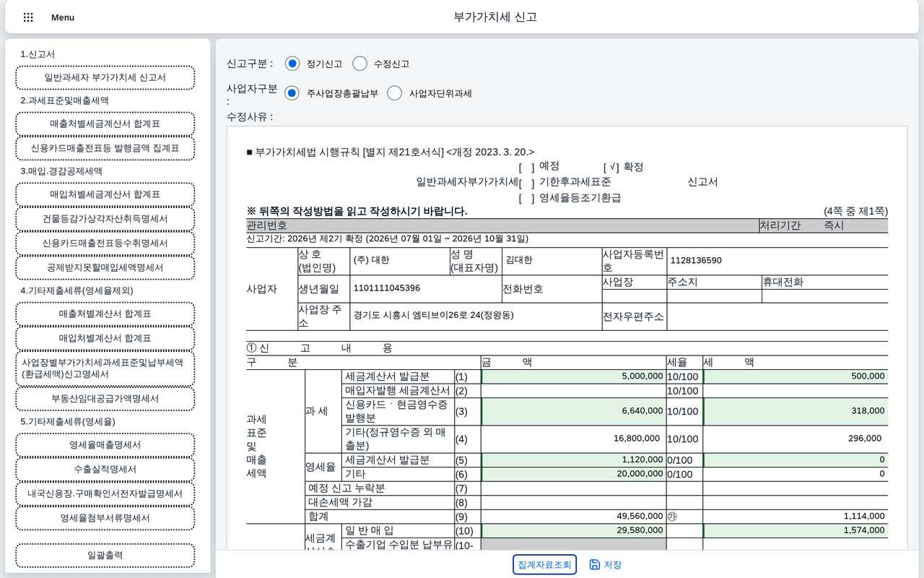This screenshot has height=578, width=924.
Task: Click 집계자료조회 button
Action: pos(544,565)
